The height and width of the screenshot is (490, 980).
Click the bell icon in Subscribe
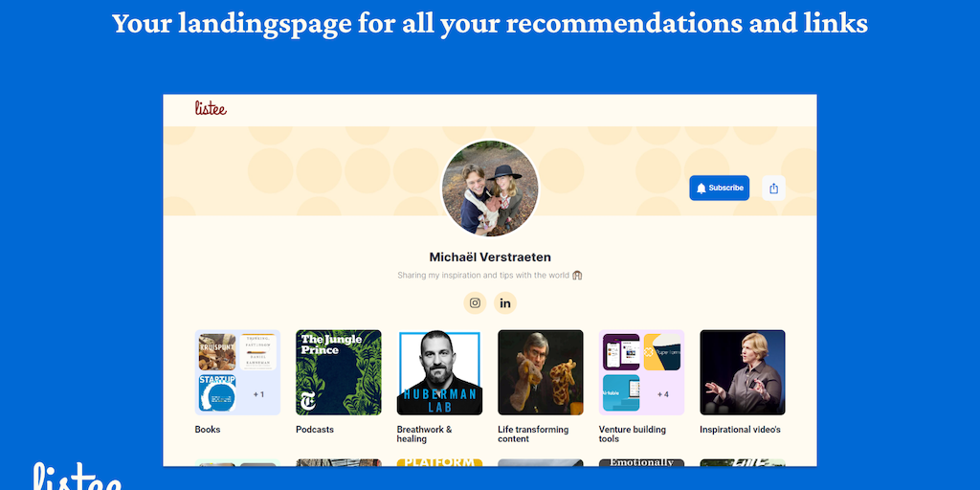coord(702,189)
